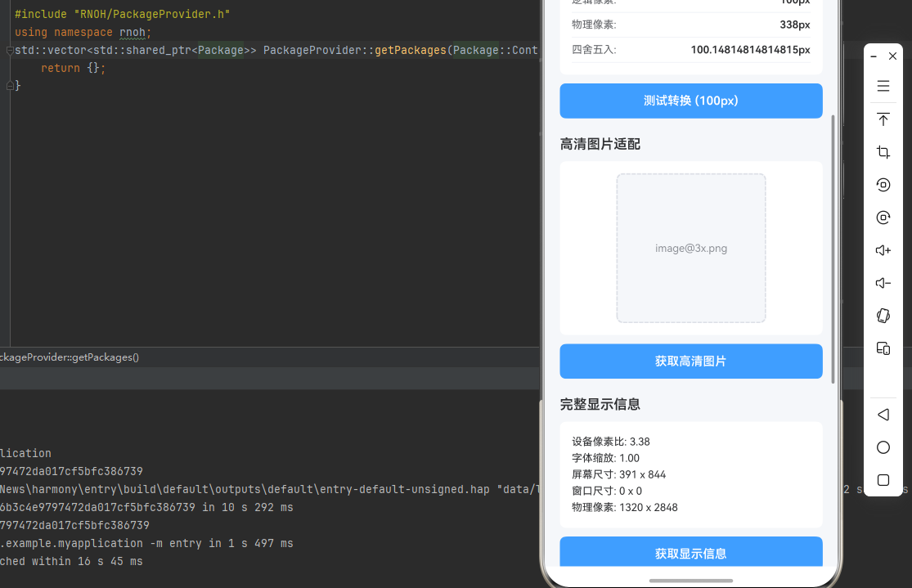
Task: Click the 设备像素比: 3.38 line
Action: [611, 442]
